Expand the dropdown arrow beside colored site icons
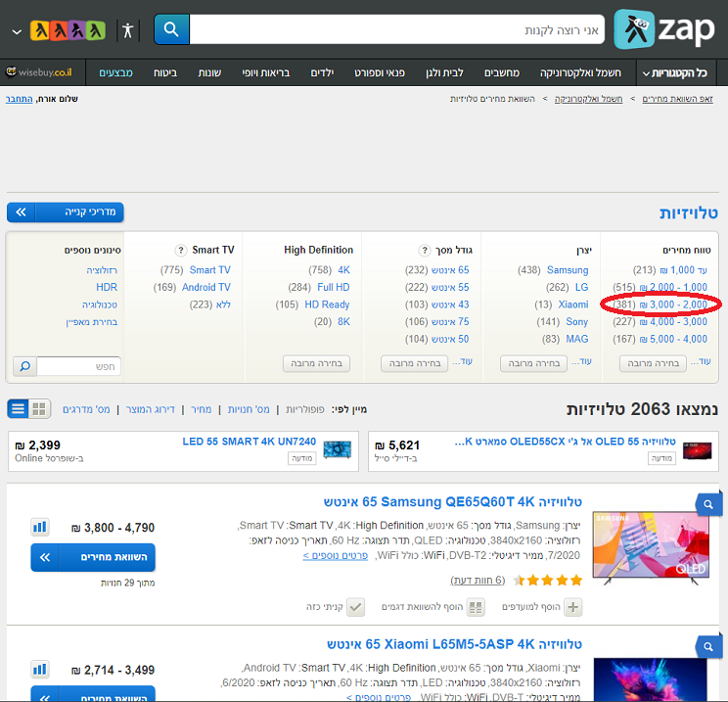The image size is (728, 702). [x=17, y=30]
